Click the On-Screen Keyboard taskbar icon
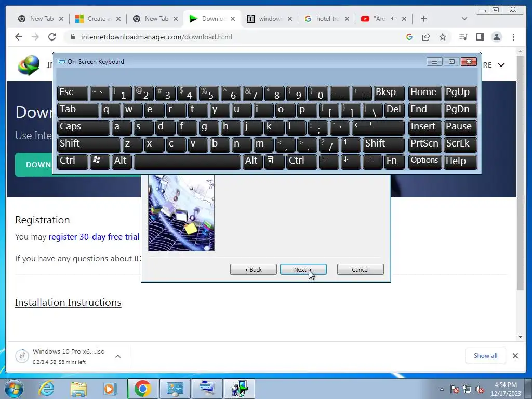The height and width of the screenshot is (399, 532). (x=207, y=389)
